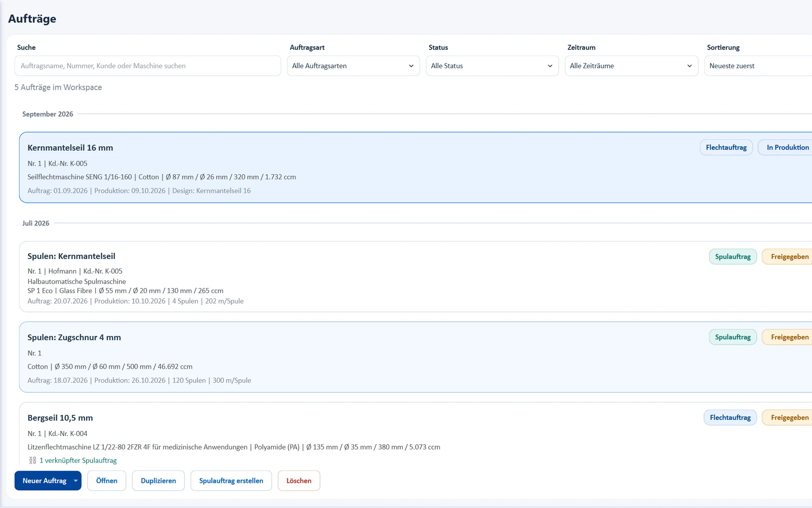Click 'Auftrag: 20.07.2026' date line
Screen dimensions: 812x508
[x=136, y=301]
